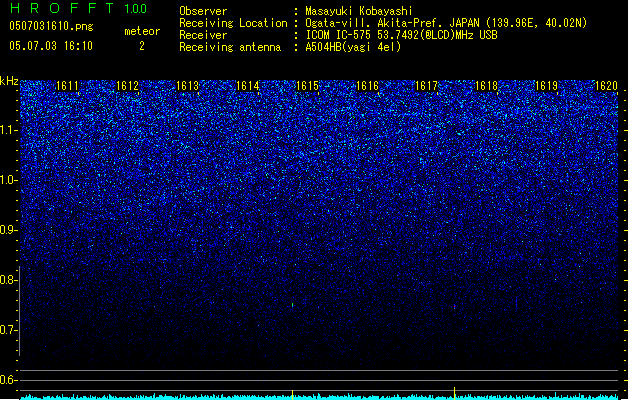
Task: Click the Receiver label
Action: point(203,35)
